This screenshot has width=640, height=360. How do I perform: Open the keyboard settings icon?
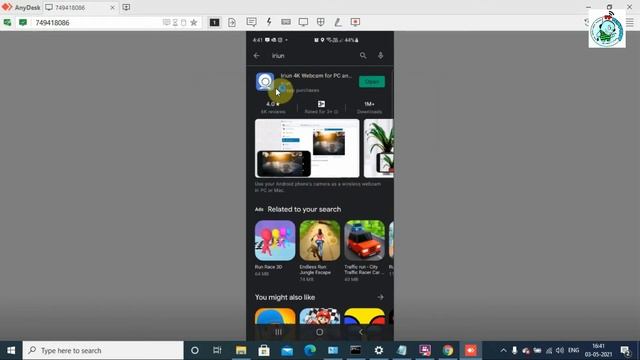pyautogui.click(x=286, y=22)
